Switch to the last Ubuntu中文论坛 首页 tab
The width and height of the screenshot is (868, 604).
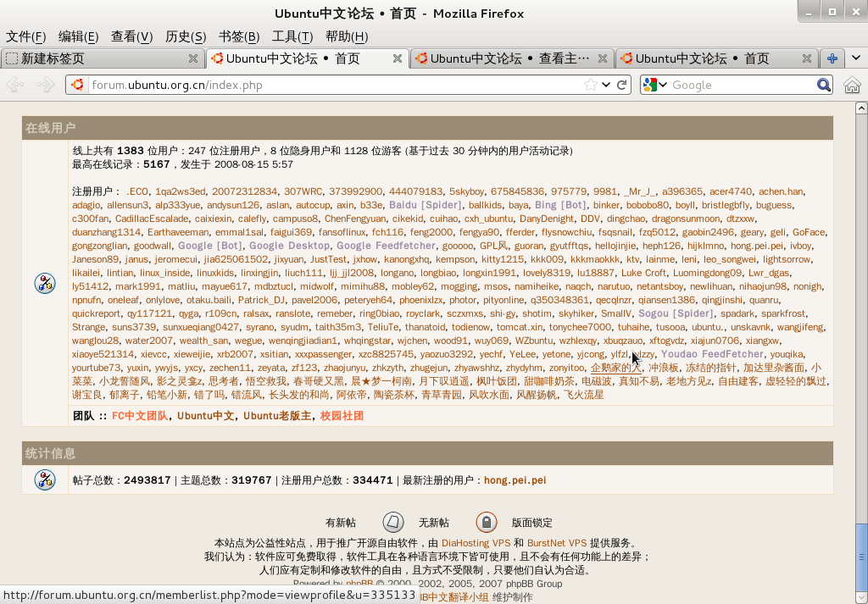click(x=717, y=58)
